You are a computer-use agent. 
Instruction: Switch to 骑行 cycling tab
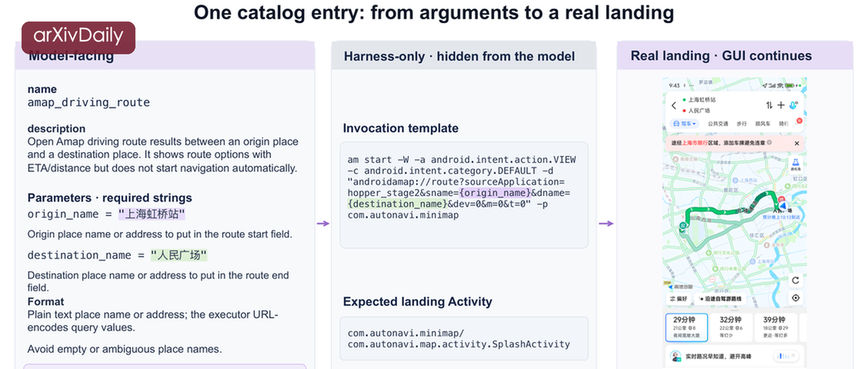784,124
